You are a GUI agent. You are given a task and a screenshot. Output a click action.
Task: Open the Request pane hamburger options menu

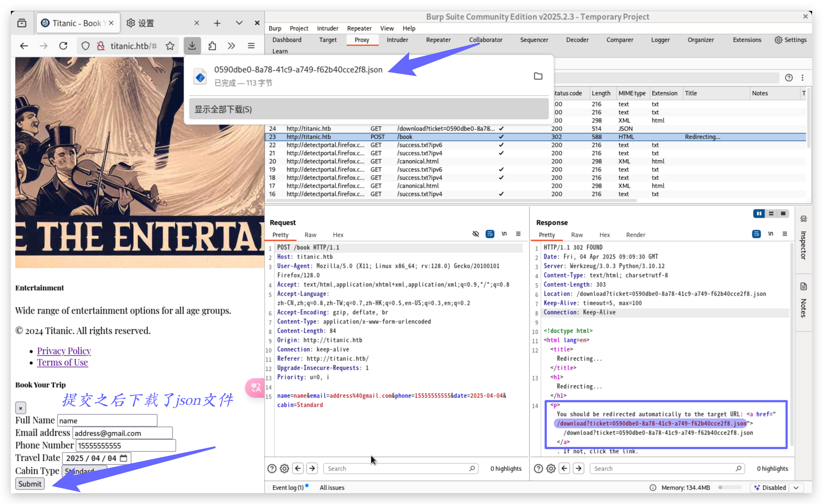pyautogui.click(x=518, y=234)
